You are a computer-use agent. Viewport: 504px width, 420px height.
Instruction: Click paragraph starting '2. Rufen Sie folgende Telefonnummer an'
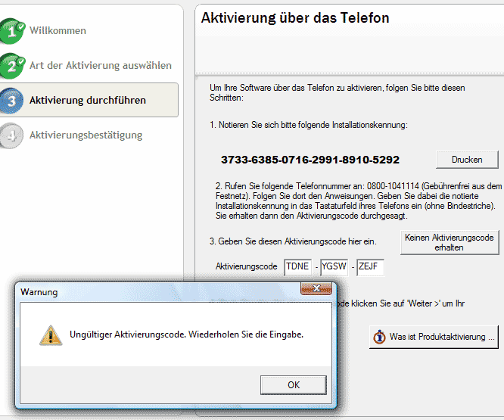click(x=359, y=201)
